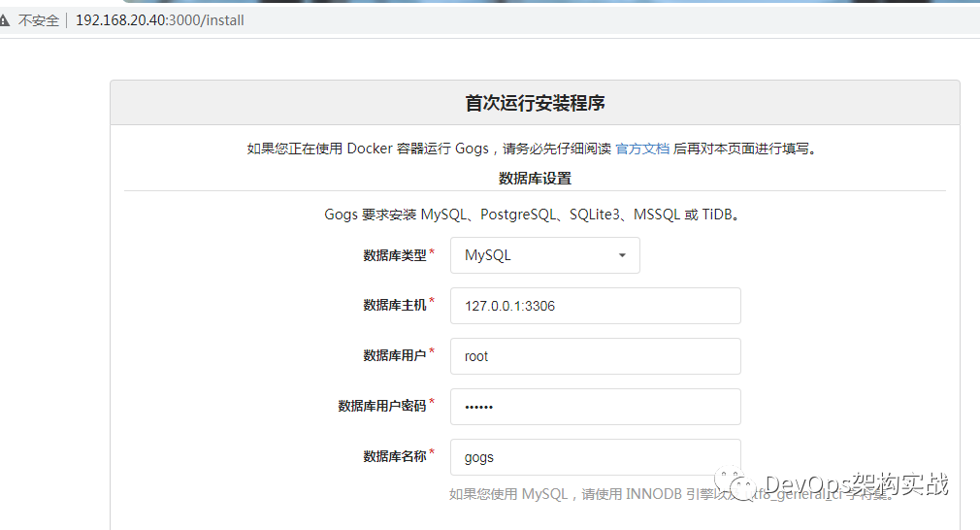Click the 数据库主机 field showing 127.0.0.1:3306
Screen dimensions: 980x530
click(x=596, y=306)
